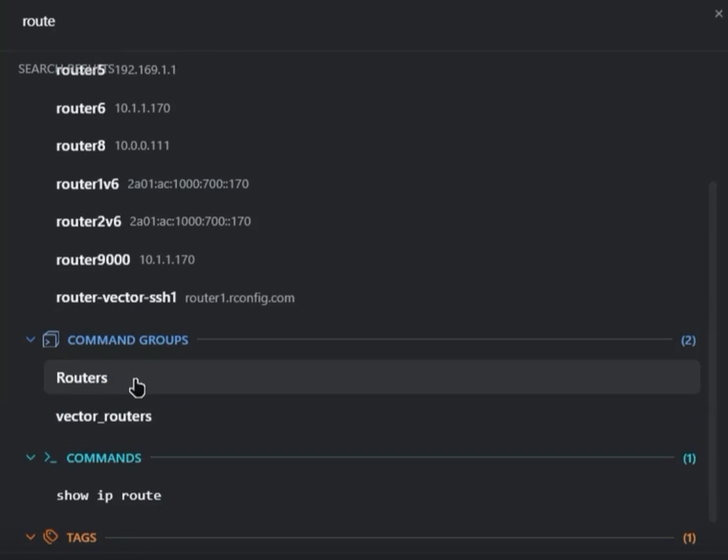Open the 'show ip route' command
The height and width of the screenshot is (560, 728).
[x=109, y=495]
